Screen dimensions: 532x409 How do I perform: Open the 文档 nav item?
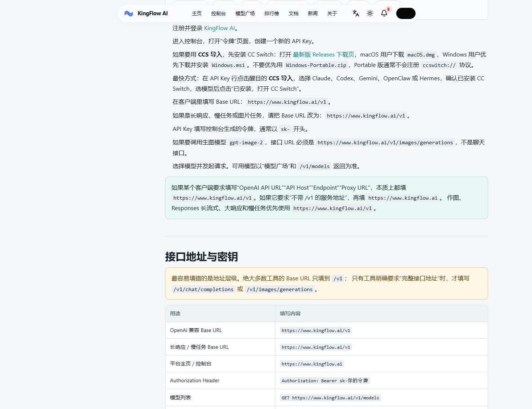pos(294,13)
